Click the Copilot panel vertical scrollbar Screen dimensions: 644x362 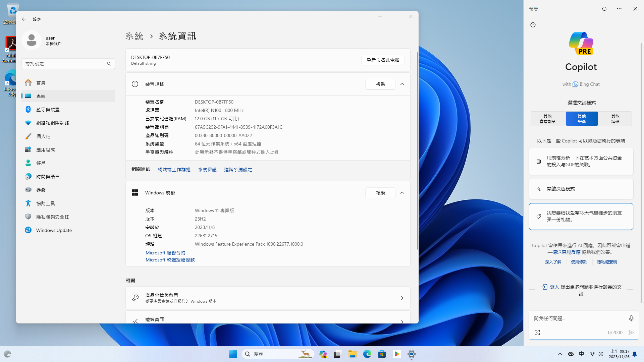(641, 173)
